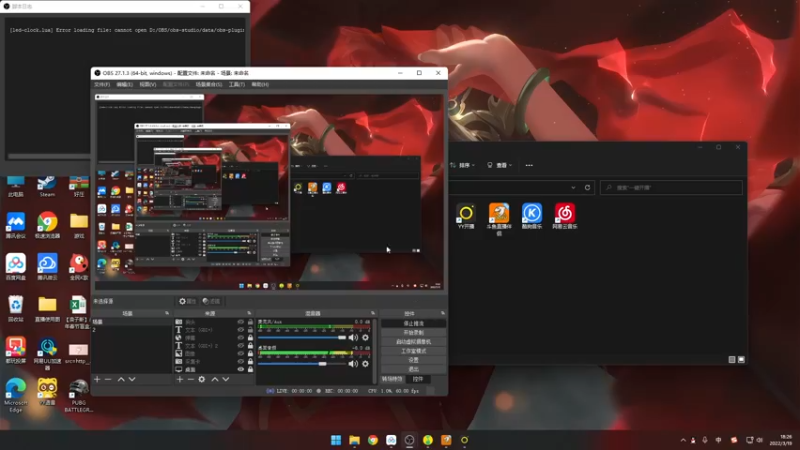The image size is (800, 450).
Task: Click the 停止推流 stop streaming button
Action: 413,323
